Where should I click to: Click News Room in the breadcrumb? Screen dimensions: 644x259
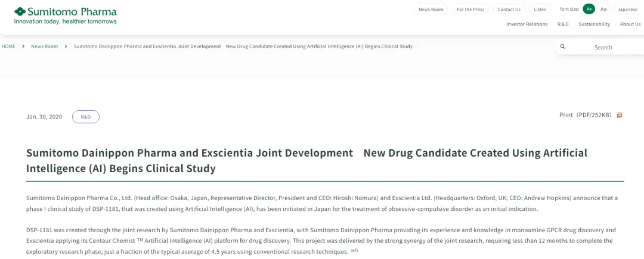click(44, 46)
